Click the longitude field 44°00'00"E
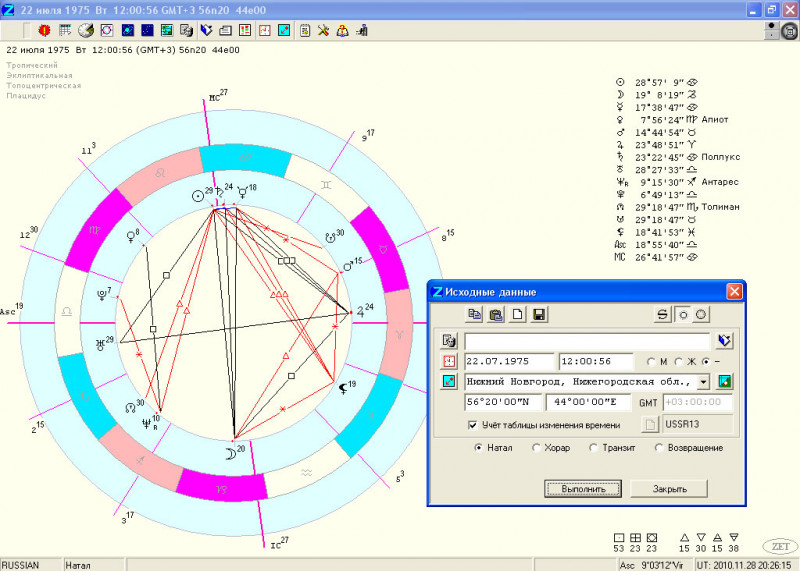The width and height of the screenshot is (800, 571). (x=589, y=402)
